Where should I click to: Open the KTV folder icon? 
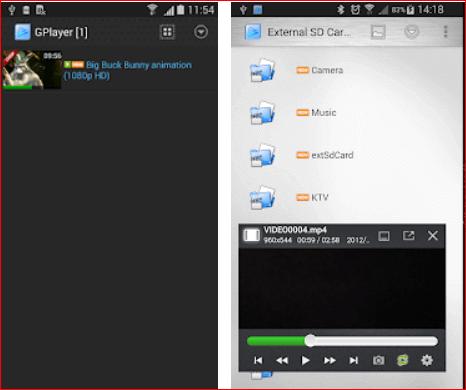point(263,197)
